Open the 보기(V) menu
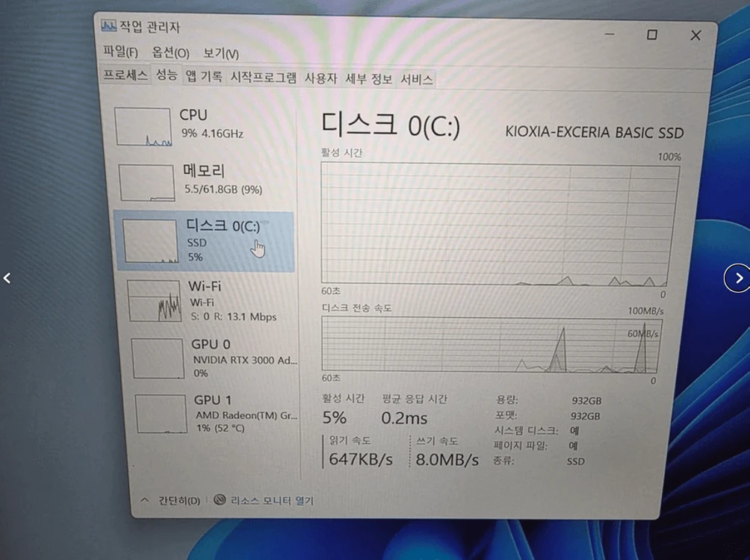 pos(221,53)
